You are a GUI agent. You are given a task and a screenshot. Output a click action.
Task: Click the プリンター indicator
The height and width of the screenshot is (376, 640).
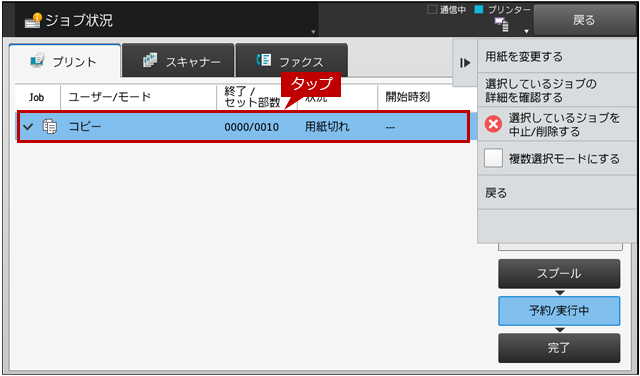[503, 10]
